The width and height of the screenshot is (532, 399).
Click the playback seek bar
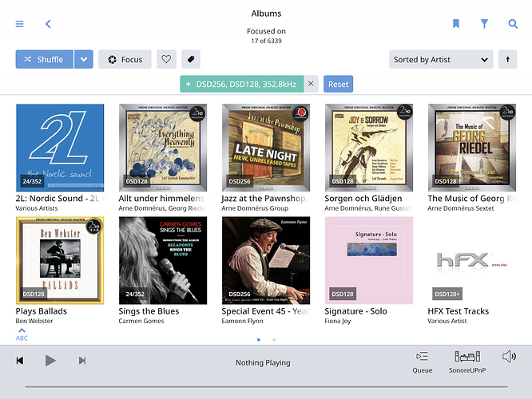pyautogui.click(x=266, y=386)
